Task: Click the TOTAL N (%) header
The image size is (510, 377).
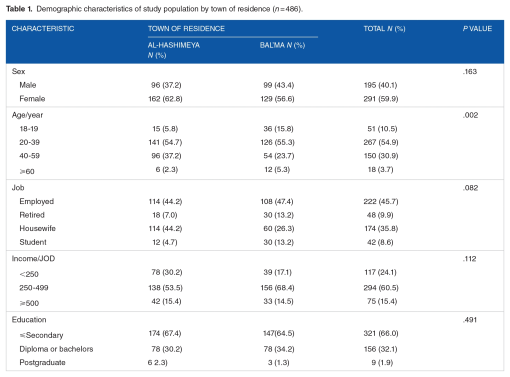Action: [384, 29]
